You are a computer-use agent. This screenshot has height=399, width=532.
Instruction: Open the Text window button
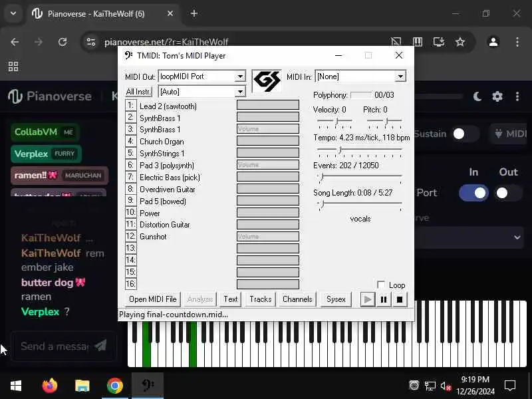pyautogui.click(x=231, y=299)
